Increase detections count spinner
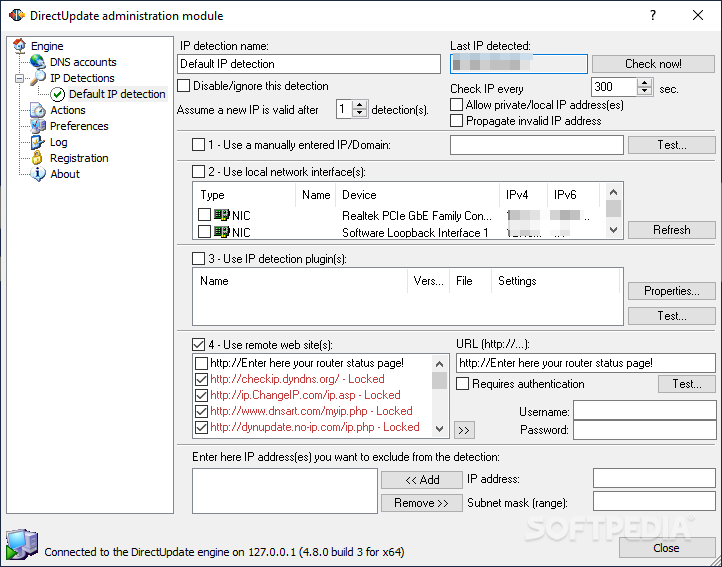The width and height of the screenshot is (722, 567). pyautogui.click(x=360, y=105)
